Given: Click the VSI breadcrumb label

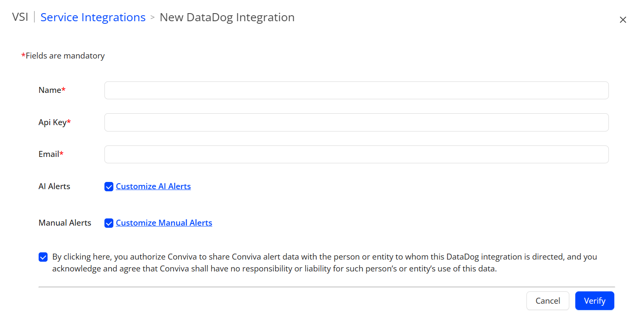Looking at the screenshot, I should (20, 17).
